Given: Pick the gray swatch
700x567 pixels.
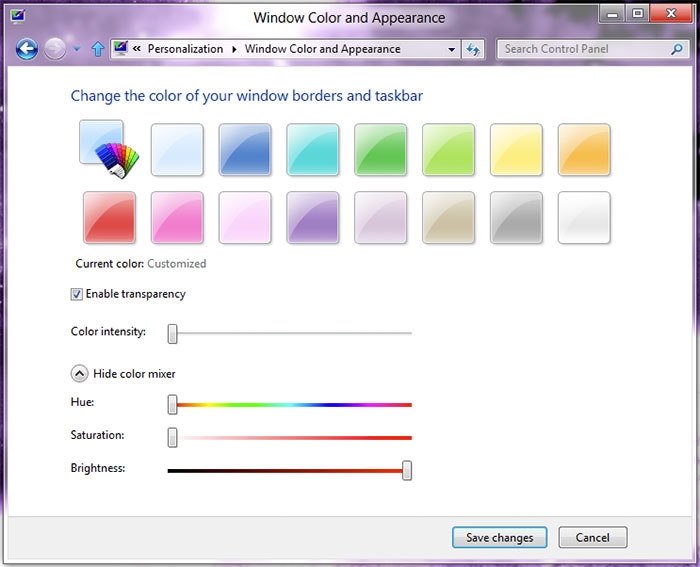Looking at the screenshot, I should (x=517, y=217).
